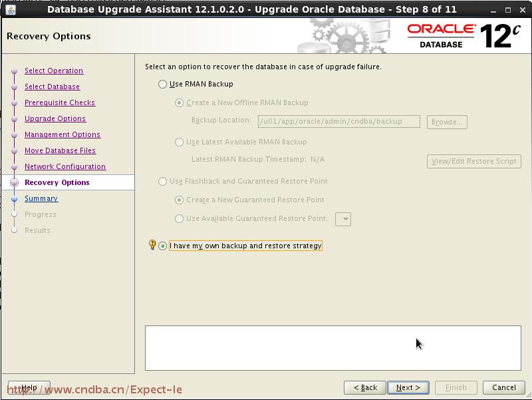Click the Recovery Options current step
This screenshot has width=532, height=400.
pyautogui.click(x=57, y=182)
